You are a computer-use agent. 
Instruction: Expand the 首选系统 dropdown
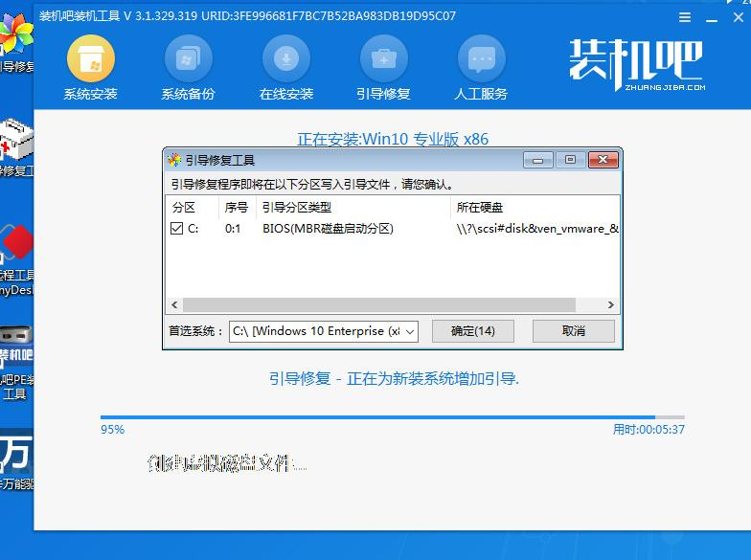(x=410, y=331)
